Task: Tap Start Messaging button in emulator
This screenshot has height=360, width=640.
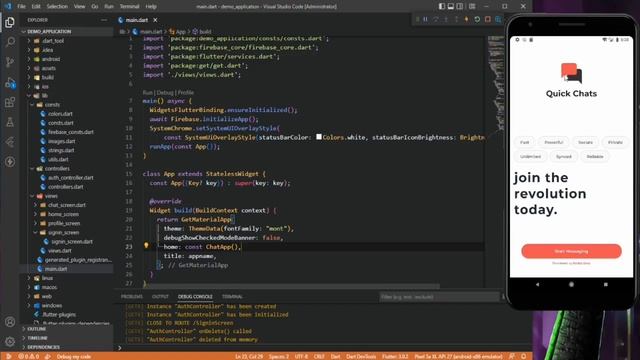Action: tap(571, 251)
